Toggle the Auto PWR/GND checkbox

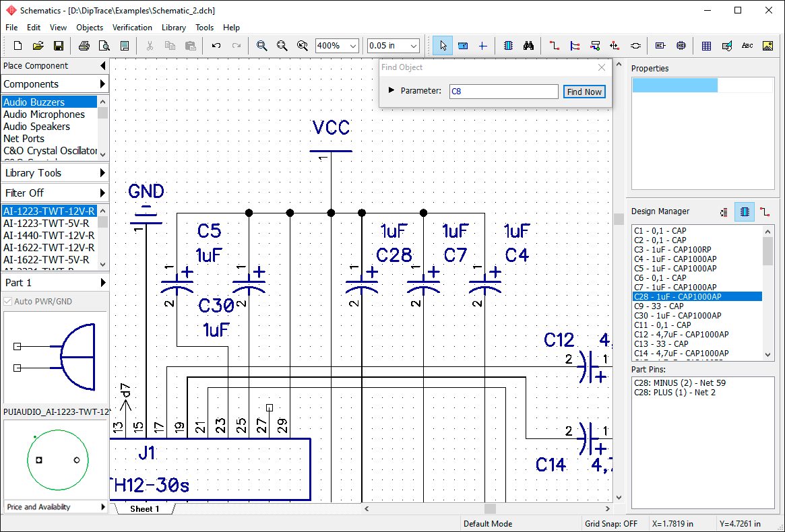coord(7,301)
